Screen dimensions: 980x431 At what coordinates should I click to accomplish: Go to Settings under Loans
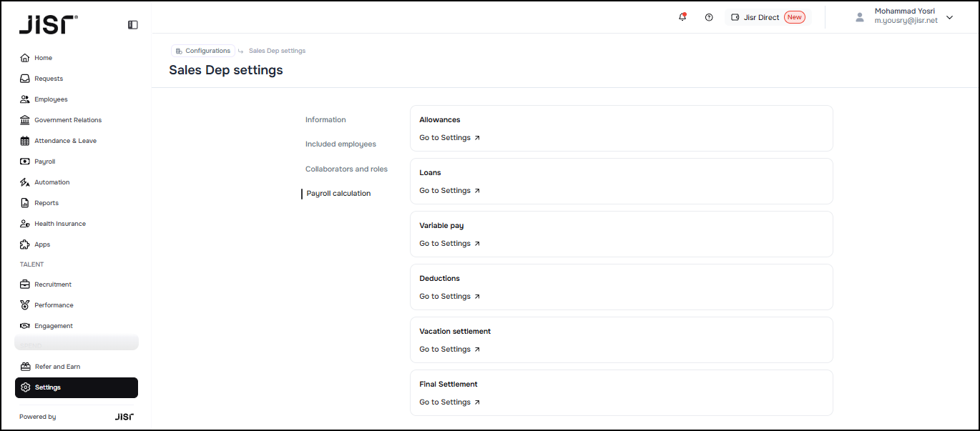coord(449,191)
